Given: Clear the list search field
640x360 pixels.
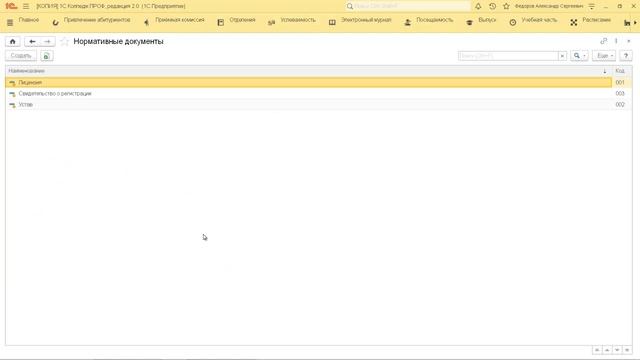Looking at the screenshot, I should click(562, 56).
